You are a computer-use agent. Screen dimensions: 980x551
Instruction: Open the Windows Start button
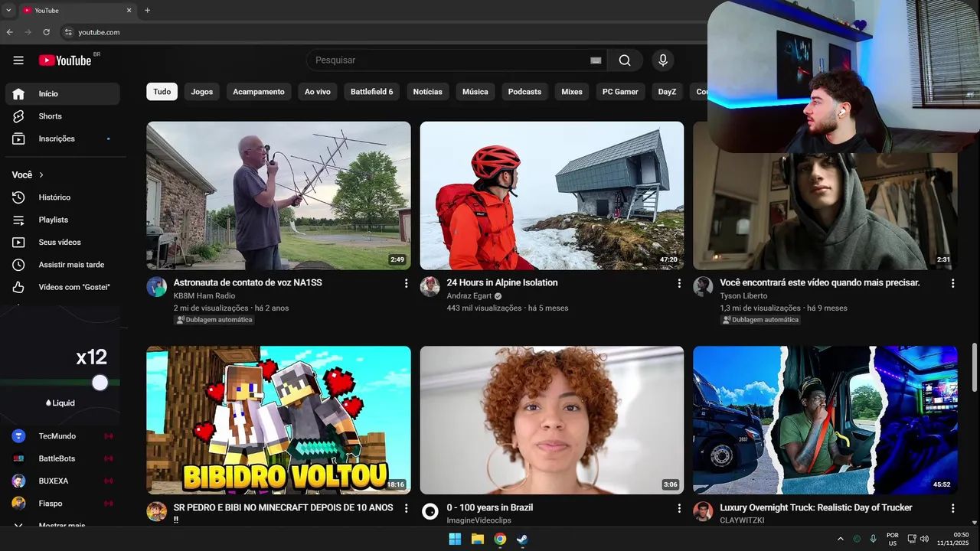[455, 539]
